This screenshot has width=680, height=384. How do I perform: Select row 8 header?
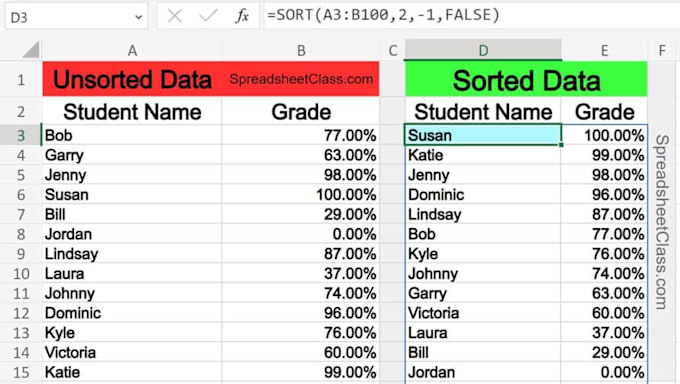point(21,234)
